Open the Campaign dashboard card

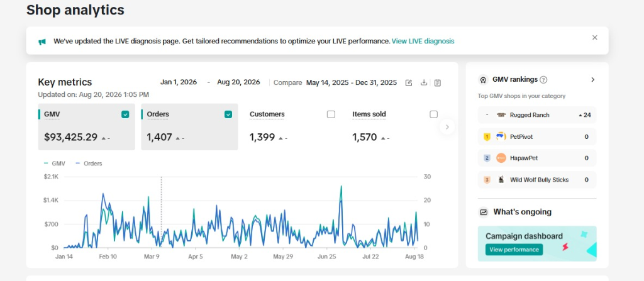click(537, 244)
